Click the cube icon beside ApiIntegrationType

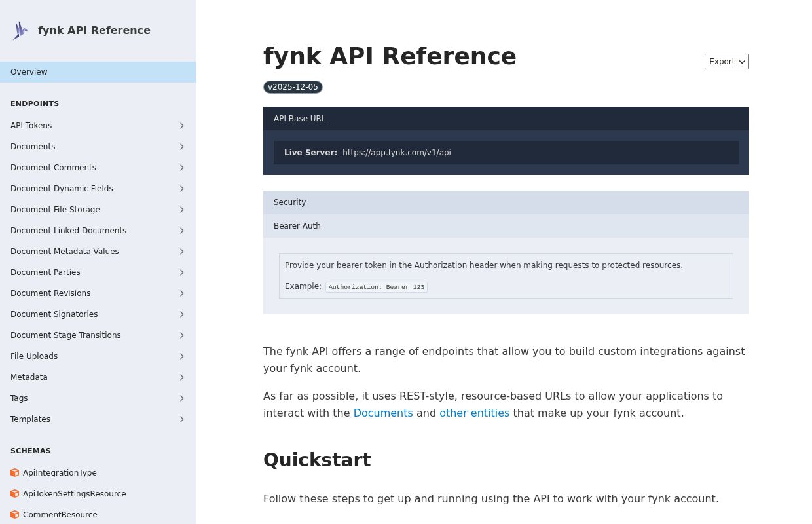coord(15,472)
